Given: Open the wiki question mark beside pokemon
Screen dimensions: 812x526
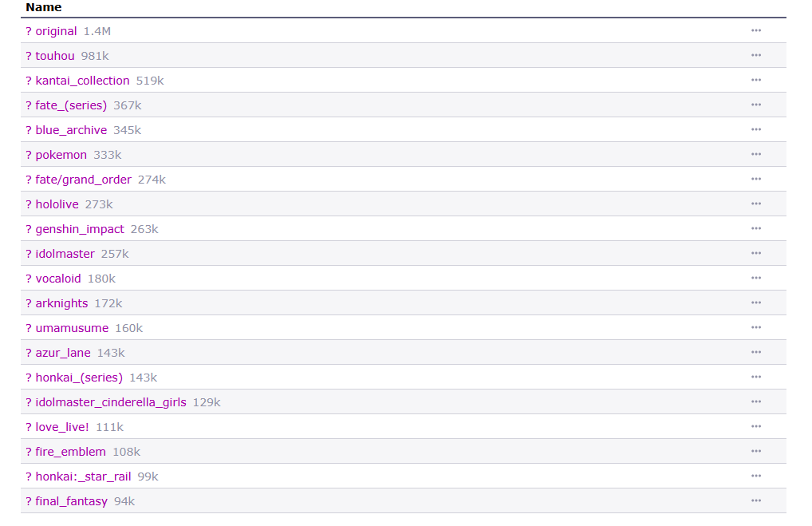Looking at the screenshot, I should point(29,155).
